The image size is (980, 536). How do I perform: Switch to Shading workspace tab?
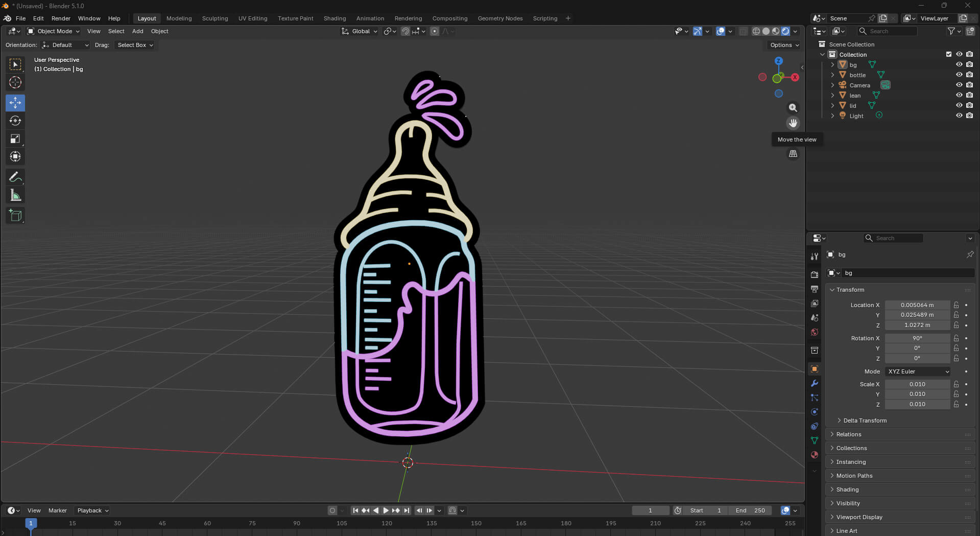coord(334,18)
